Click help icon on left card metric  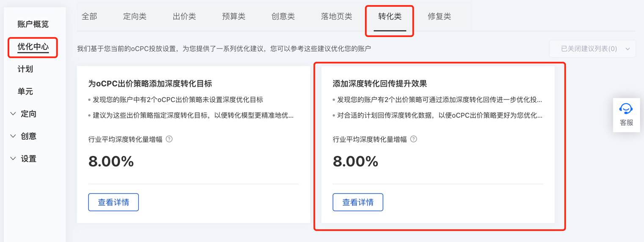click(169, 139)
